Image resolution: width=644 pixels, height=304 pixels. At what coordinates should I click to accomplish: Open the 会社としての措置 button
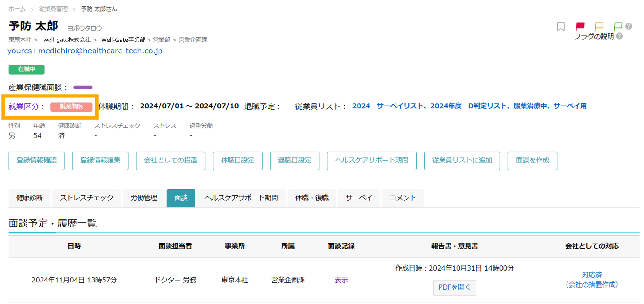pyautogui.click(x=171, y=161)
